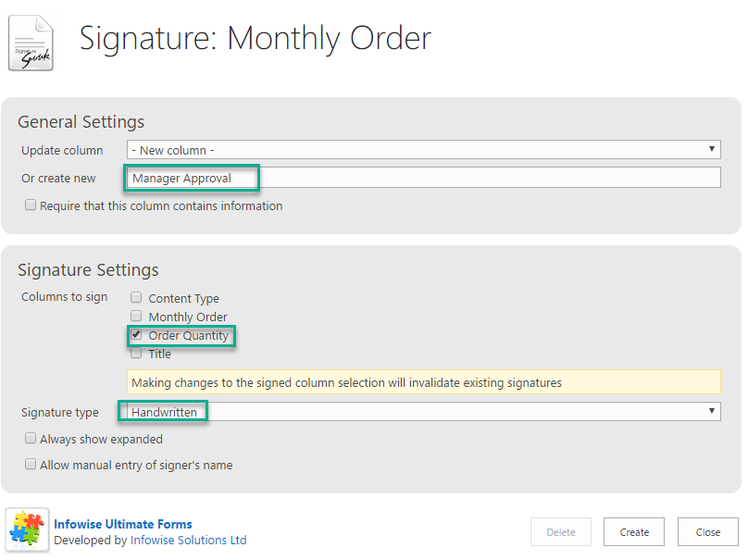Screen dimensions: 748x560
Task: Click the Create button
Action: (634, 532)
